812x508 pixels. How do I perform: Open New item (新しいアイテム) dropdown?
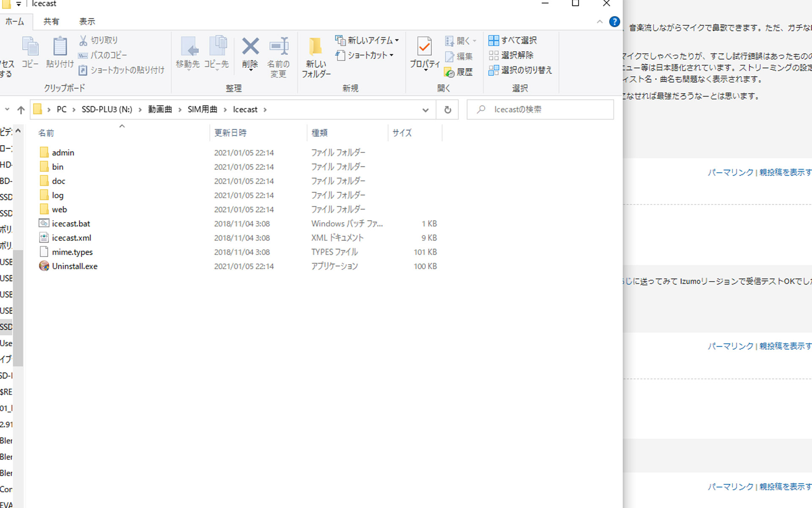click(x=367, y=40)
